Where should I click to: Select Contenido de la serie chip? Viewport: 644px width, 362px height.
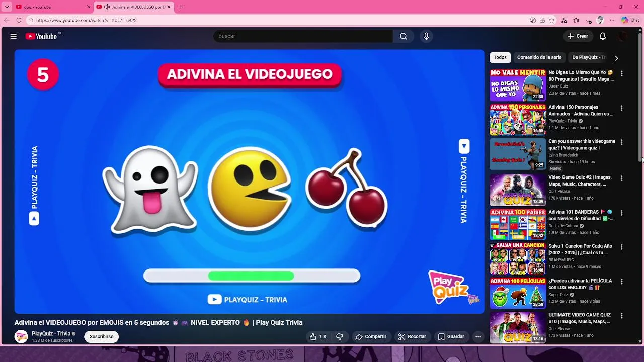coord(539,57)
